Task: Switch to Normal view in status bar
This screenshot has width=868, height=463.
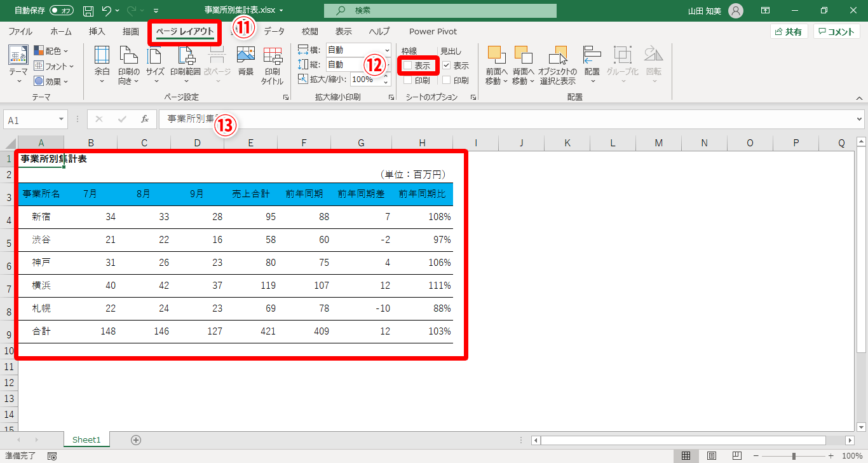Action: pos(686,456)
